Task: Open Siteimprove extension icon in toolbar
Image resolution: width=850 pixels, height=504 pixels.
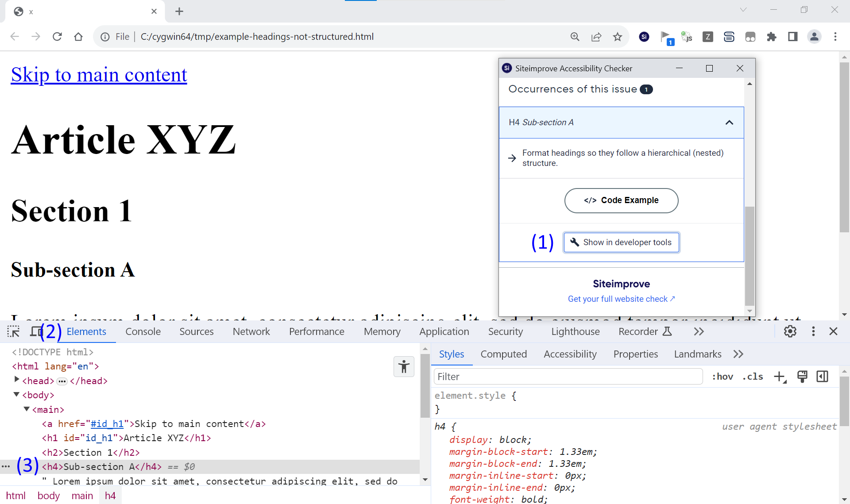Action: tap(644, 37)
